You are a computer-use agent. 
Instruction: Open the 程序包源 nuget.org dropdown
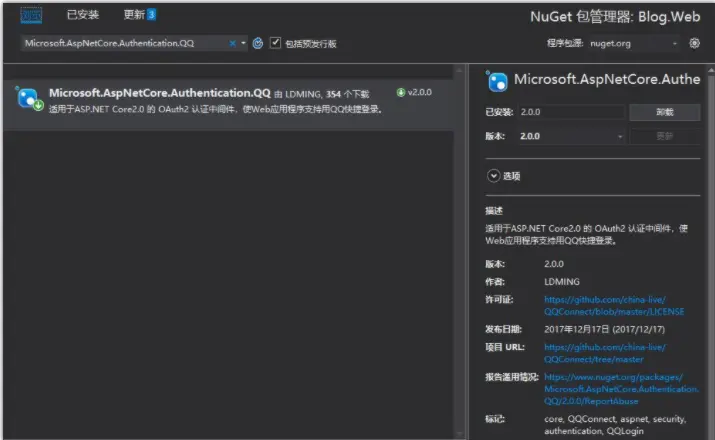(x=633, y=43)
